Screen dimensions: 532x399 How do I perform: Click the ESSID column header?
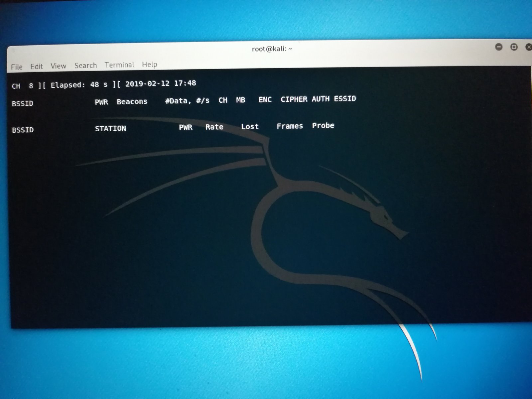point(345,99)
